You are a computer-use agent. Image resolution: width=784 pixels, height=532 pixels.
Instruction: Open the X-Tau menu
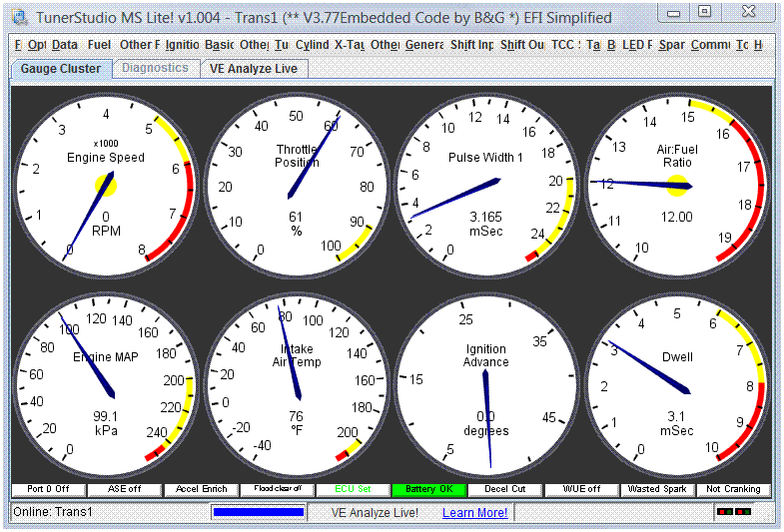349,45
